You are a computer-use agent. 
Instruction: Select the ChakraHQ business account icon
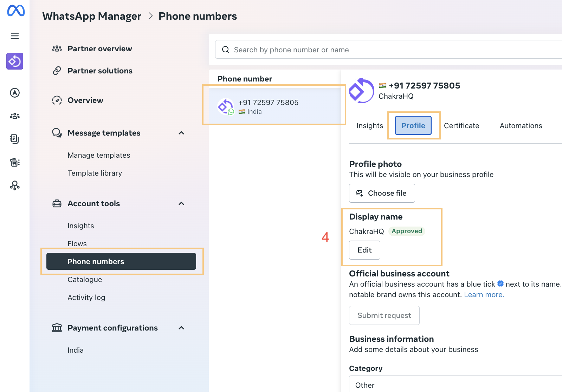pos(15,61)
